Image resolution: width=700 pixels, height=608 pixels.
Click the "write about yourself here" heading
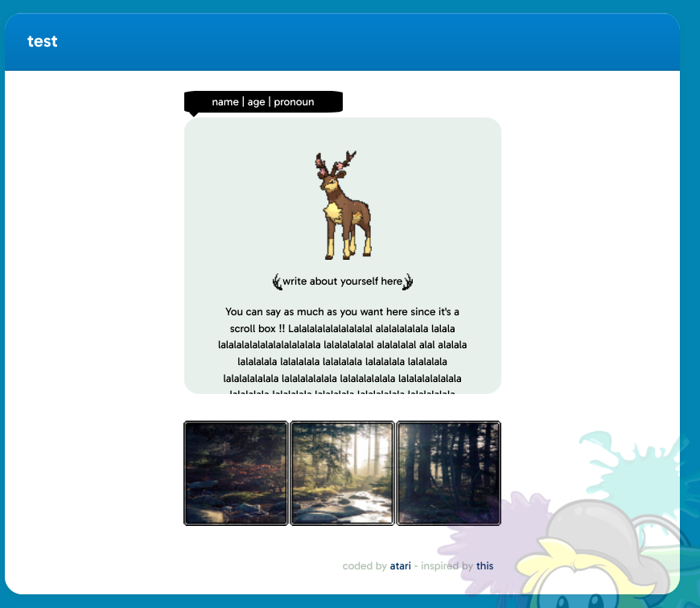click(x=342, y=281)
